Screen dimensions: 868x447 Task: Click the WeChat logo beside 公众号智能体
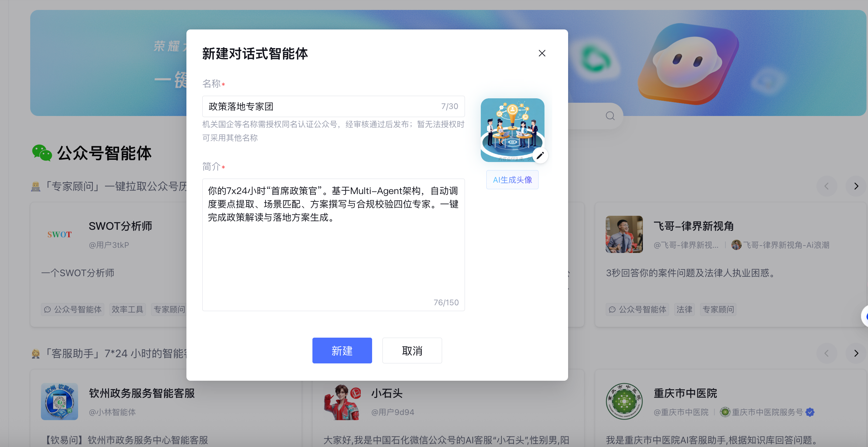click(x=42, y=153)
